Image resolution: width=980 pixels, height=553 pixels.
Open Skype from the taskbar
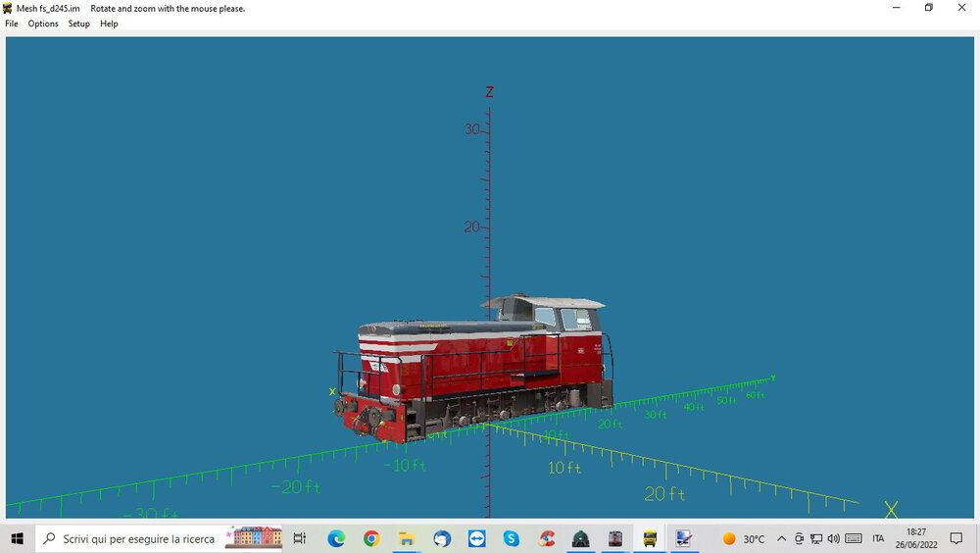pos(512,538)
